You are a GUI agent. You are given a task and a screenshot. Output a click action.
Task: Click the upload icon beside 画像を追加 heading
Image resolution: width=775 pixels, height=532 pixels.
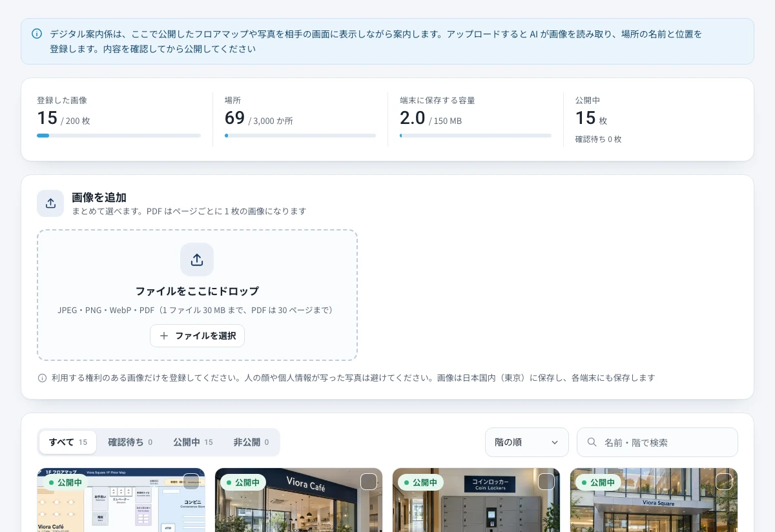coord(50,203)
